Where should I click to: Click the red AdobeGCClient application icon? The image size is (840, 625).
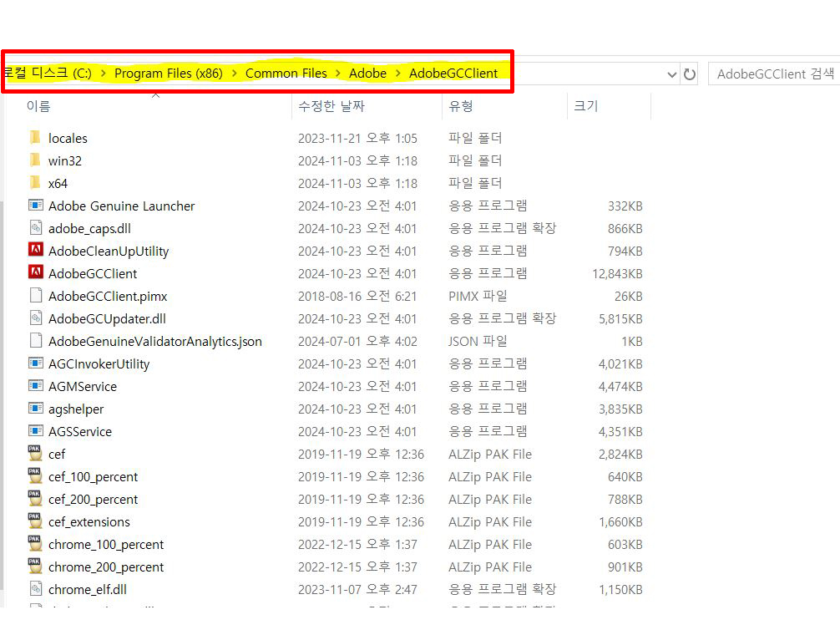coord(35,272)
